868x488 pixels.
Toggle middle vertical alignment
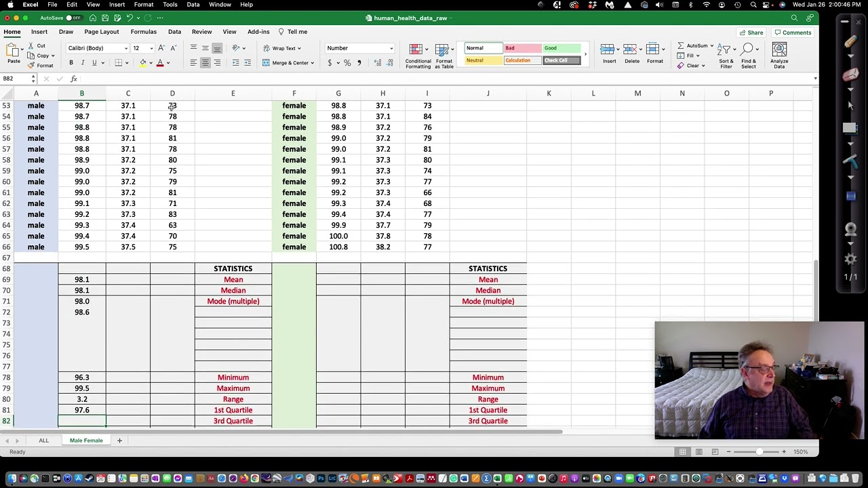[x=205, y=48]
